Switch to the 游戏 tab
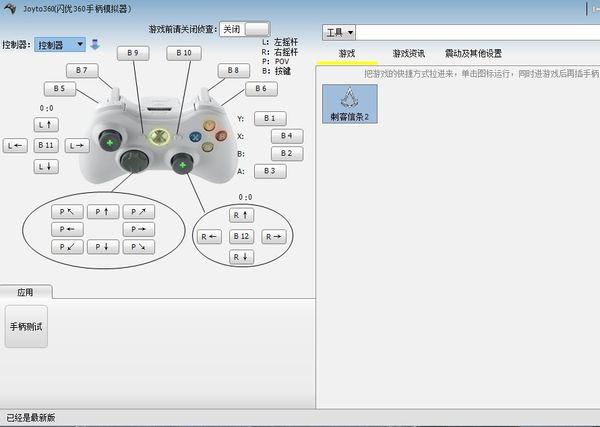 (347, 54)
